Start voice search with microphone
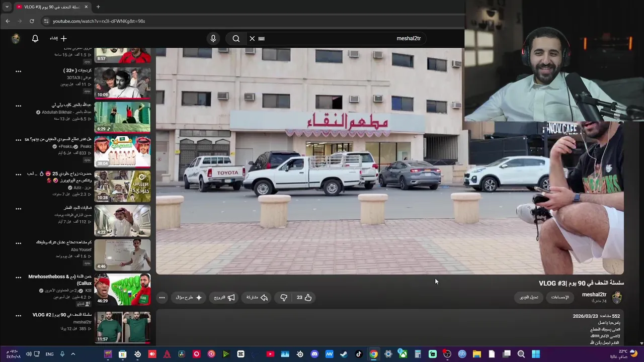 213,38
